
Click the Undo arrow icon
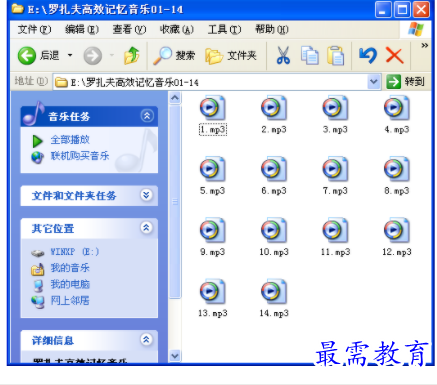click(x=368, y=55)
